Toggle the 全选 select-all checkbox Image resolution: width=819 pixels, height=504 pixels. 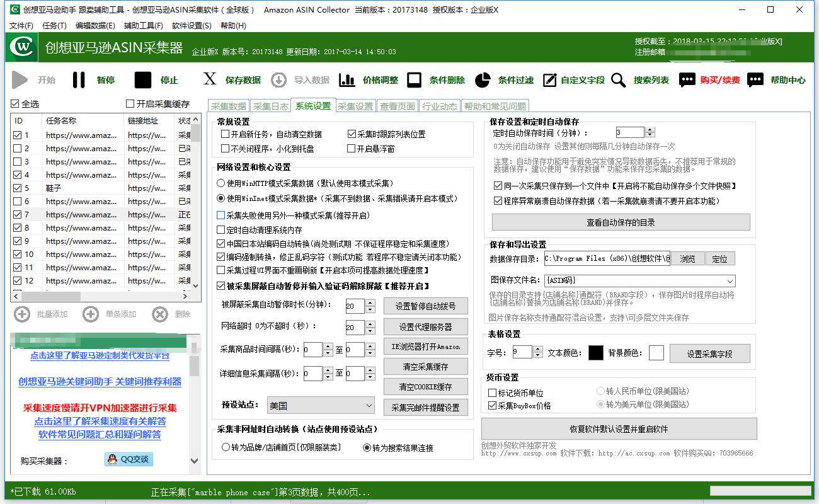coord(15,104)
